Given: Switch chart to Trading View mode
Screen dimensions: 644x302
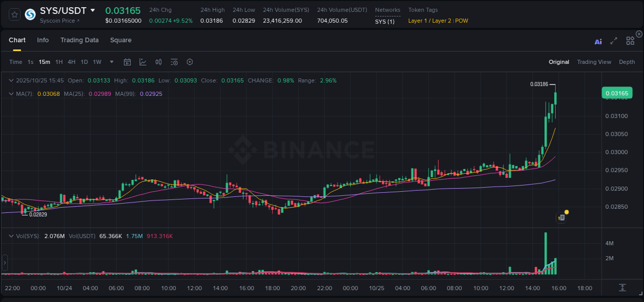Looking at the screenshot, I should click(x=594, y=62).
